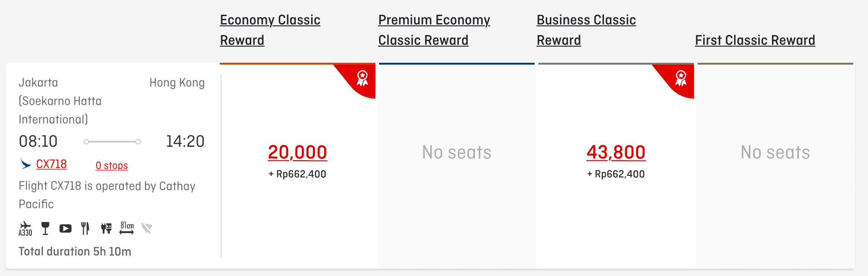Click the video entertainment play icon
This screenshot has width=868, height=276.
click(x=66, y=228)
